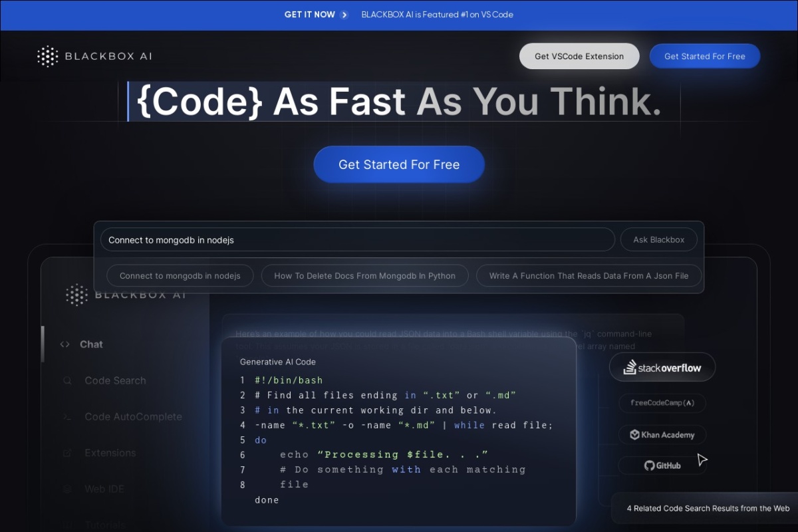Click the BLACKBOX AI dotted logo in the header
This screenshot has height=532, width=798.
click(47, 56)
